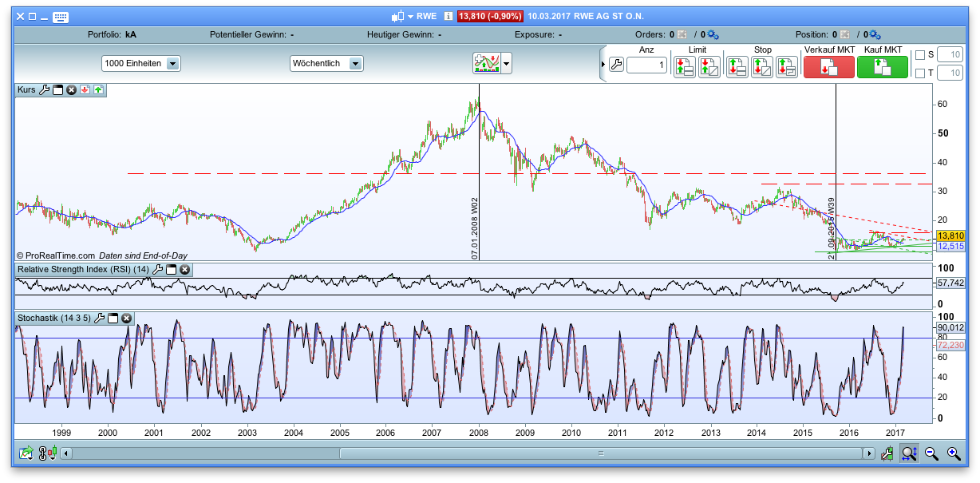The image size is (980, 483).
Task: Click the info icon beside RWE ticker
Action: point(448,16)
